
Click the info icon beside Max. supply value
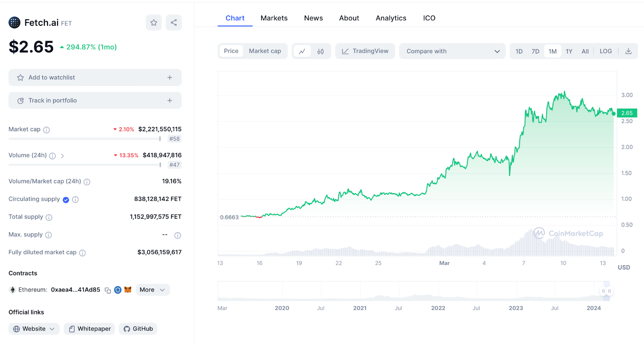point(178,235)
